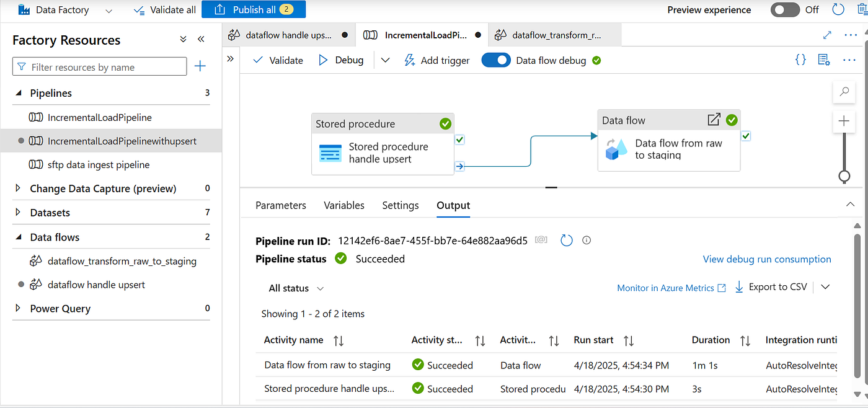Click Stored procedure completion arrow connector
Viewport: 868px width, 408px height.
[459, 166]
